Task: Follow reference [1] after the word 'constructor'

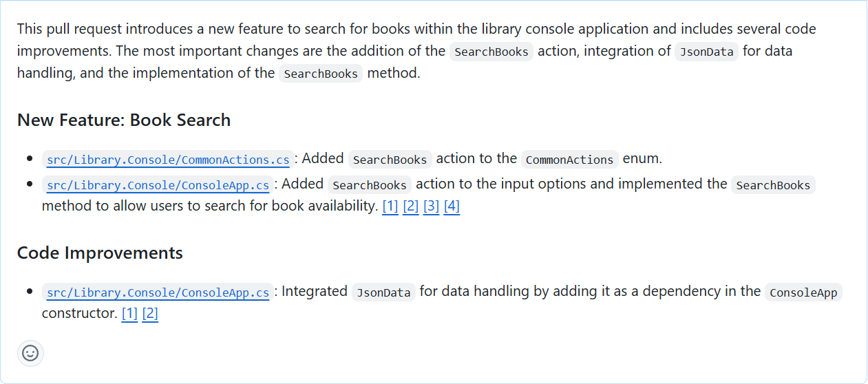Action: pyautogui.click(x=129, y=314)
